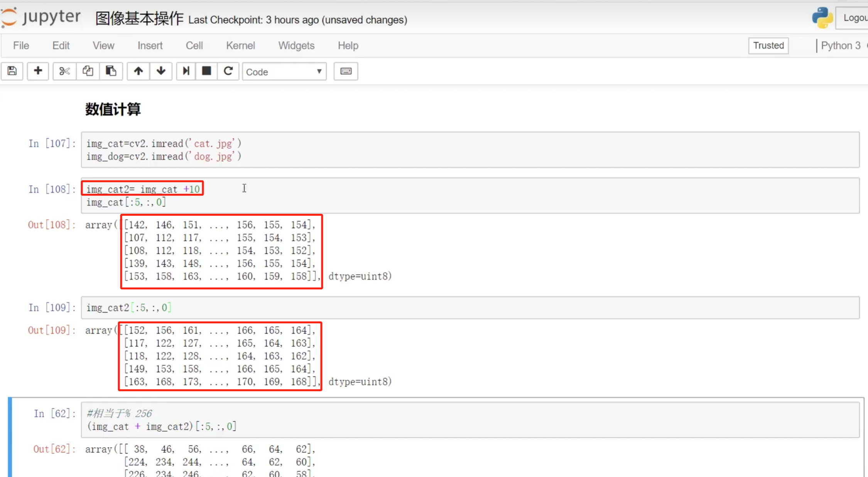Interrupt the kernel with the stop icon
Screen dimensions: 868x477
tap(206, 71)
